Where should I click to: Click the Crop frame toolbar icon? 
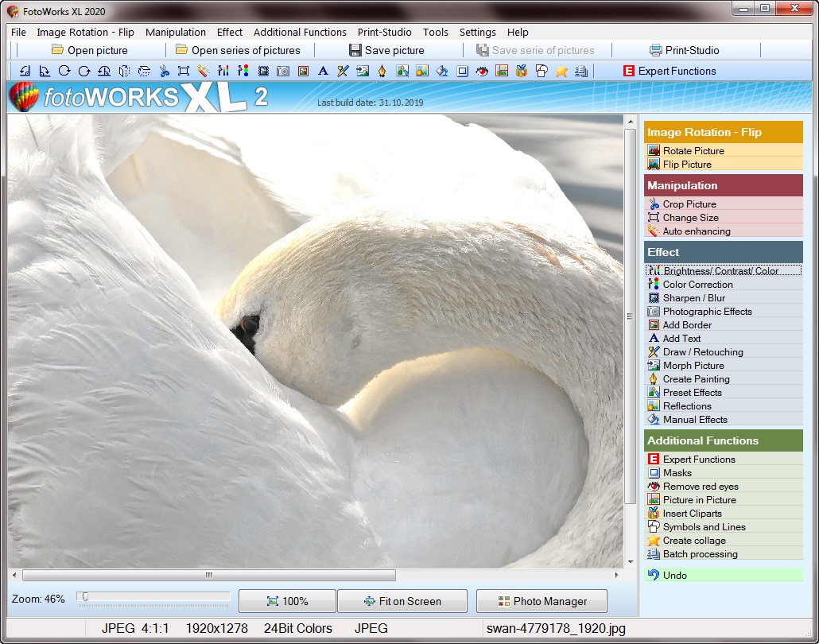pos(183,71)
